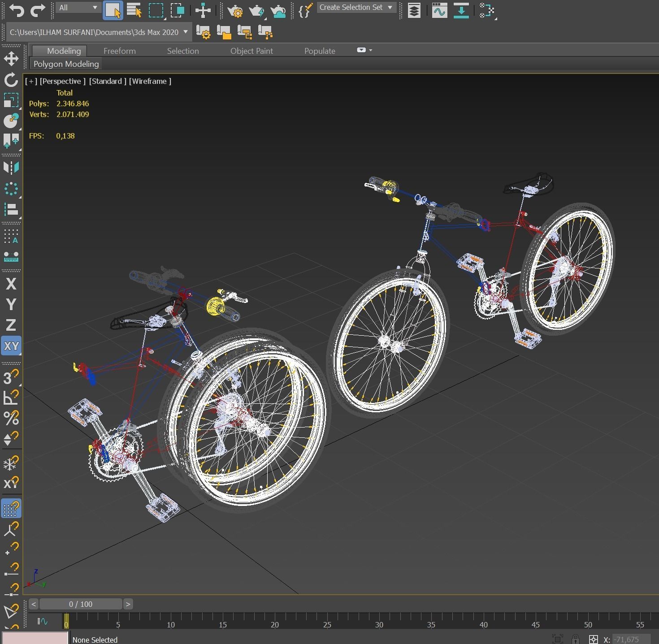Click the dotted grid with A icon

point(11,236)
